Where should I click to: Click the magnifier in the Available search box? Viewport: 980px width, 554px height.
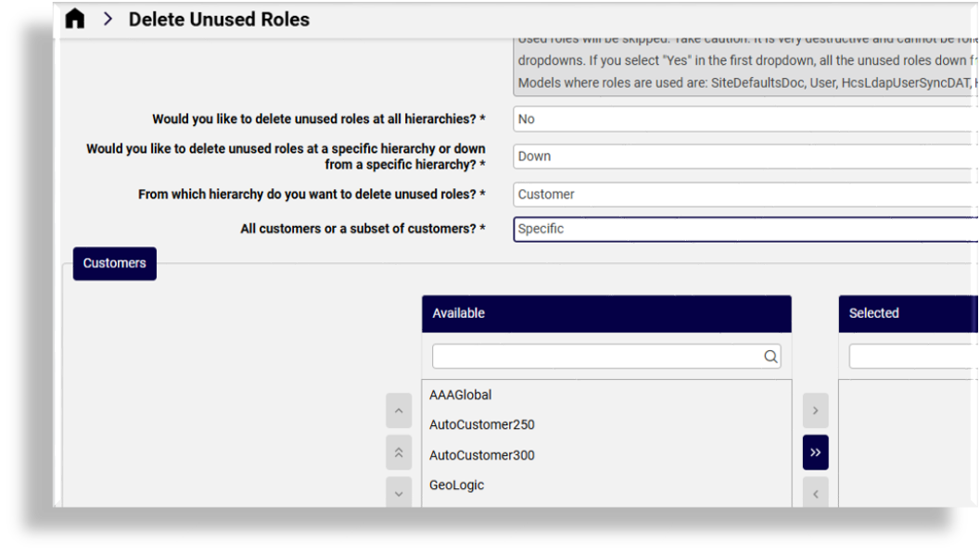(x=770, y=356)
